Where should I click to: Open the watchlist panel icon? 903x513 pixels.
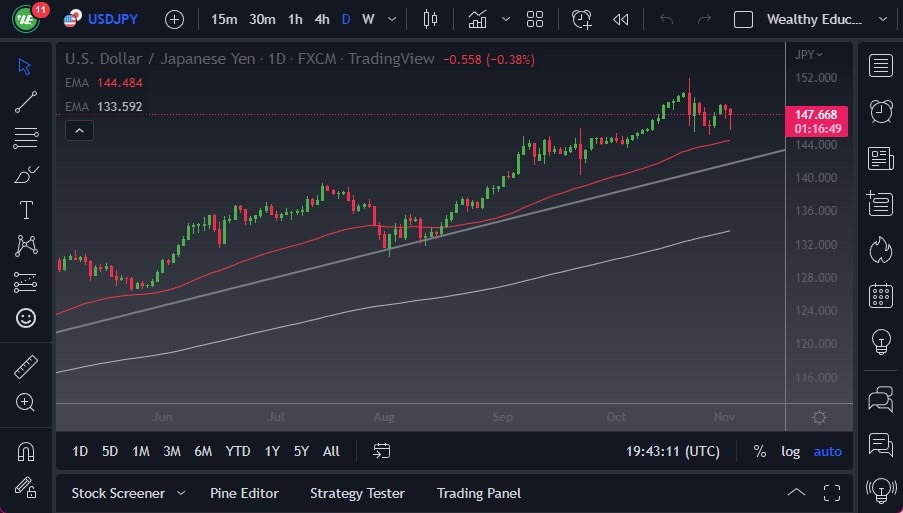(x=881, y=66)
